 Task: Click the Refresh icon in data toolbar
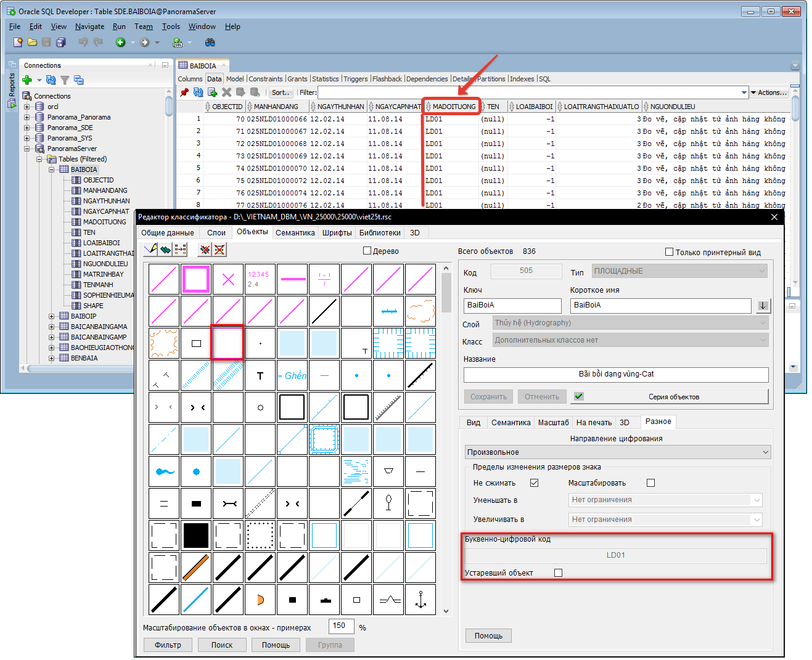pos(198,92)
